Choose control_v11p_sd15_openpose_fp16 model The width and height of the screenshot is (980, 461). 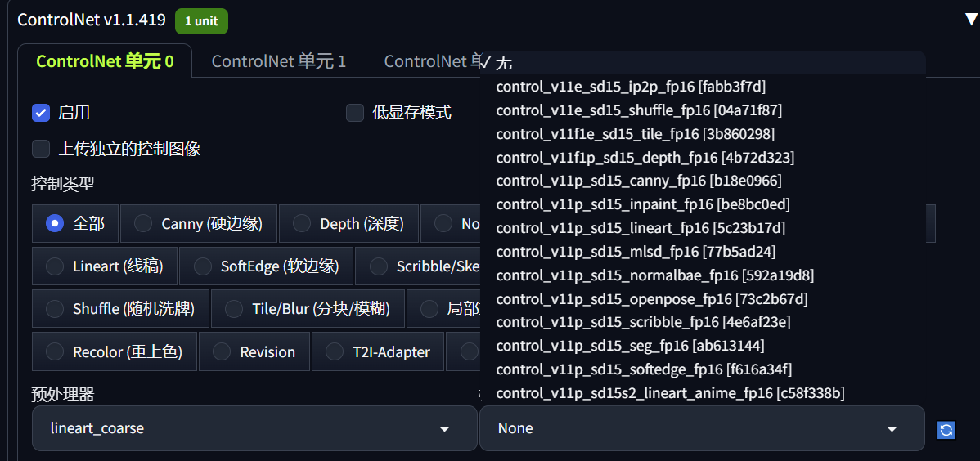pos(703,298)
